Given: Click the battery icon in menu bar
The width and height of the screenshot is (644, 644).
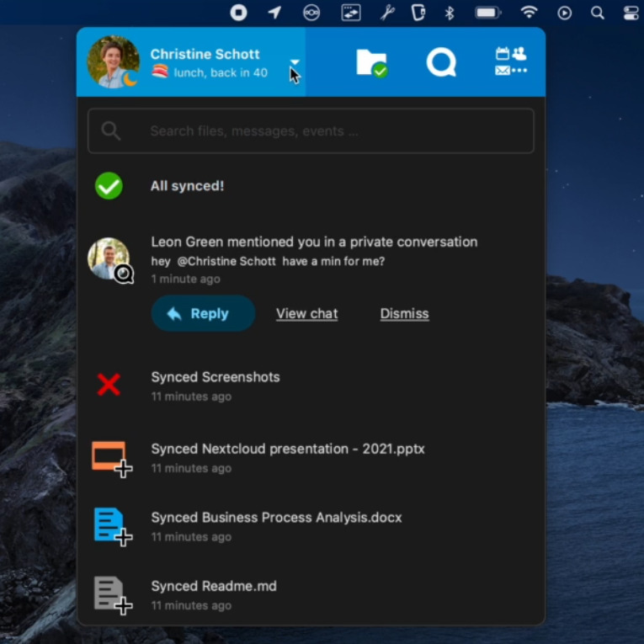Looking at the screenshot, I should pos(488,13).
